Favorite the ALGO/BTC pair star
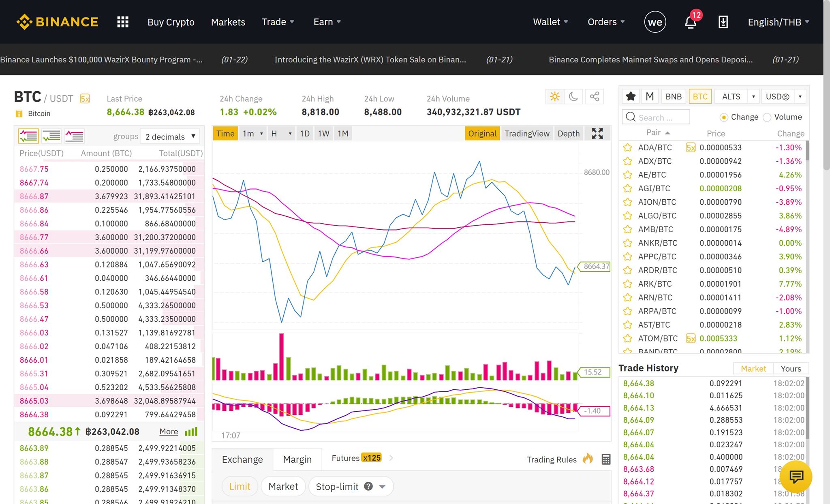The image size is (830, 504). pyautogui.click(x=628, y=216)
